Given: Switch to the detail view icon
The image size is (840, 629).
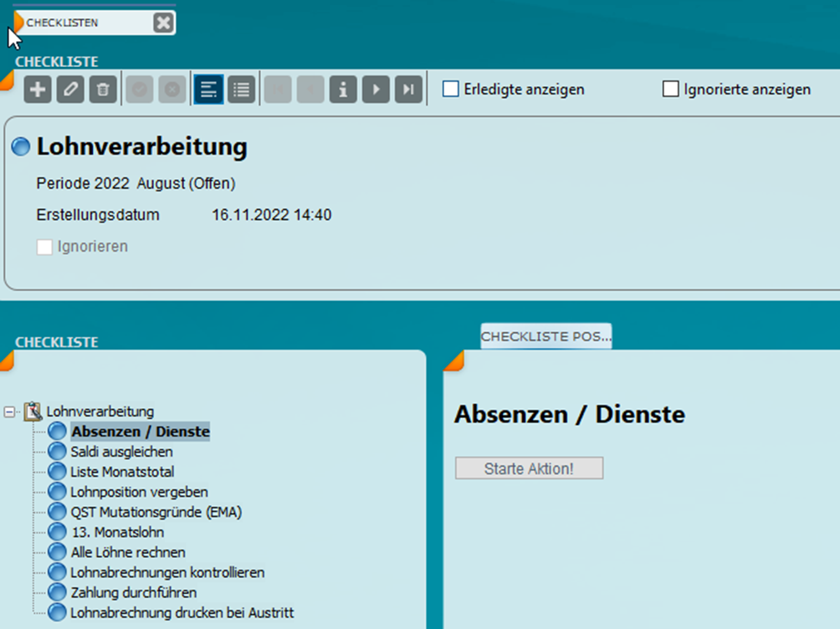Looking at the screenshot, I should 208,89.
